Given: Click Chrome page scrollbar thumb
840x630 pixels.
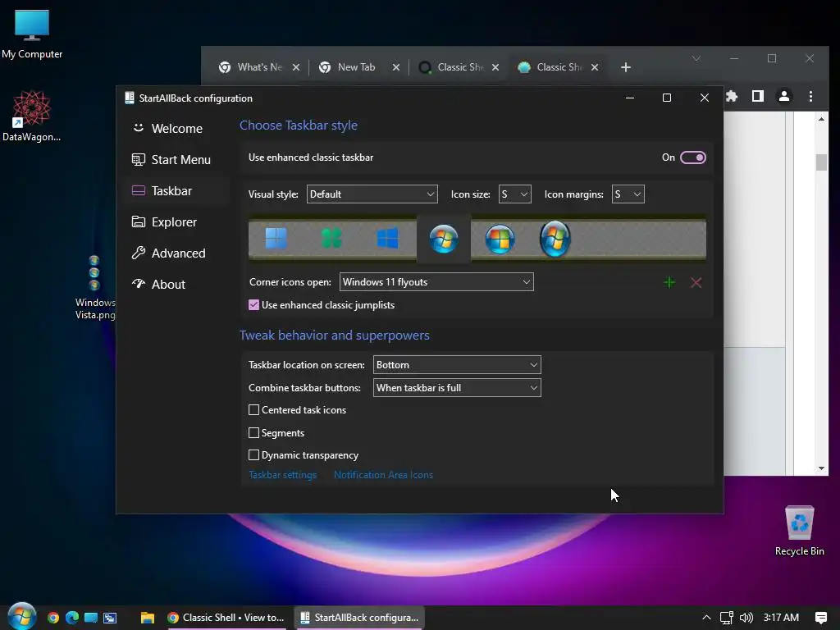Looking at the screenshot, I should pyautogui.click(x=822, y=162).
